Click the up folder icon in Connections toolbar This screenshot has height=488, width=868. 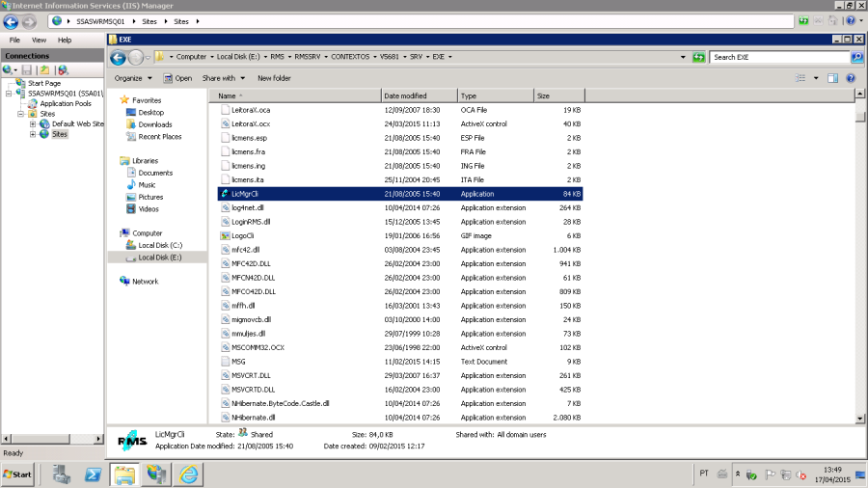point(44,70)
